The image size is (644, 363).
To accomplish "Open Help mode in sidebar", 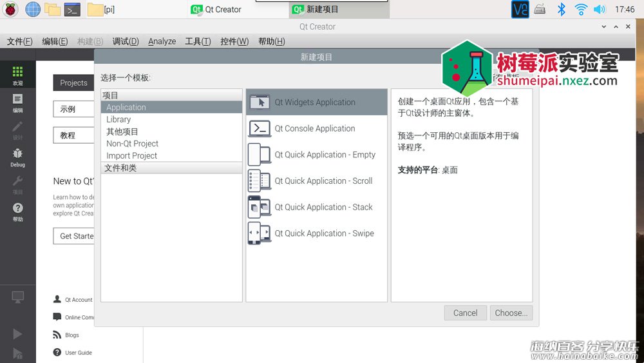I will (x=17, y=212).
